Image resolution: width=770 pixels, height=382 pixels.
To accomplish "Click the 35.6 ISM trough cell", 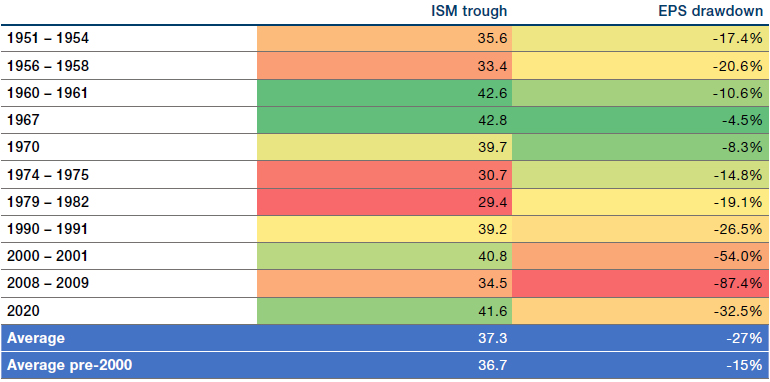I will 385,38.
